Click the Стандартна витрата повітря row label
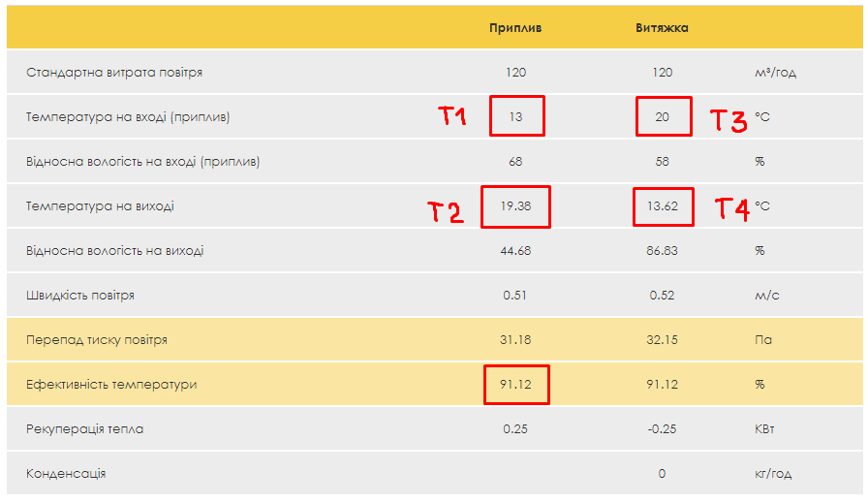This screenshot has height=503, width=868. pyautogui.click(x=114, y=73)
